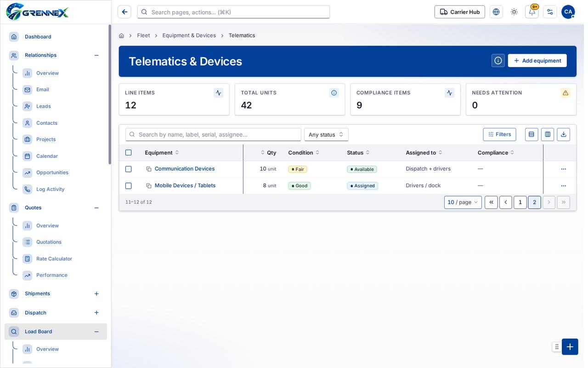This screenshot has width=588, height=368.
Task: Collapse the Load Board sidebar section
Action: pos(96,332)
